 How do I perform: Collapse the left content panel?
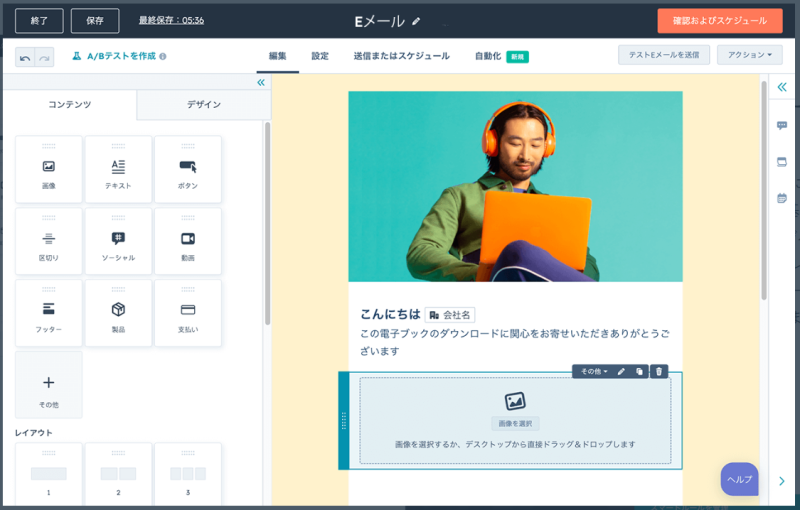point(261,82)
